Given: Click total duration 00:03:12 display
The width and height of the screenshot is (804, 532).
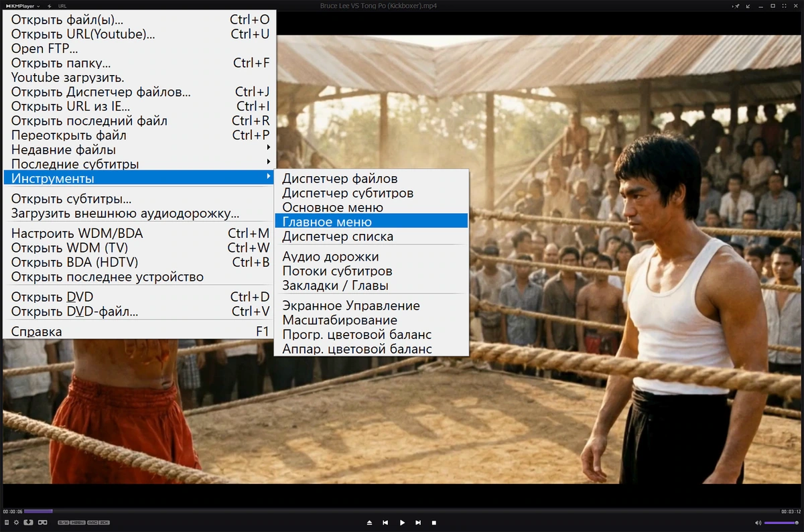Looking at the screenshot, I should pyautogui.click(x=791, y=512).
